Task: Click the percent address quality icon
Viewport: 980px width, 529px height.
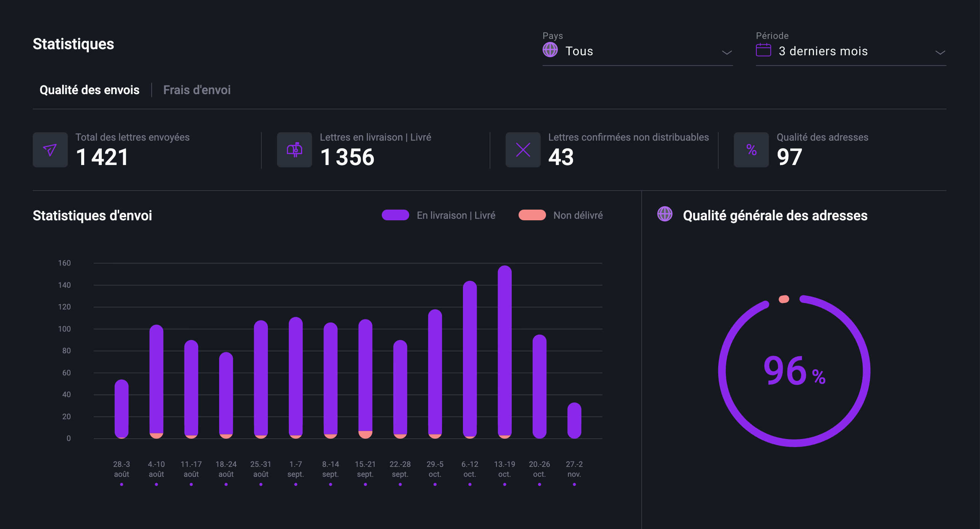Action: tap(751, 150)
